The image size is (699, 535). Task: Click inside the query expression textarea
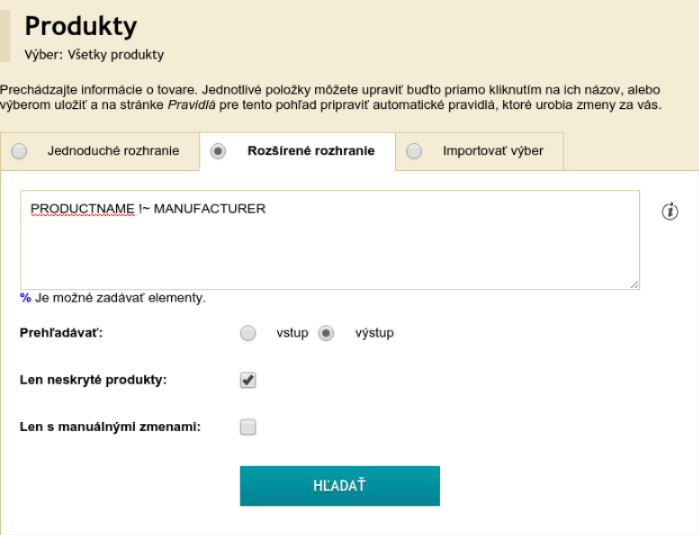pos(330,250)
